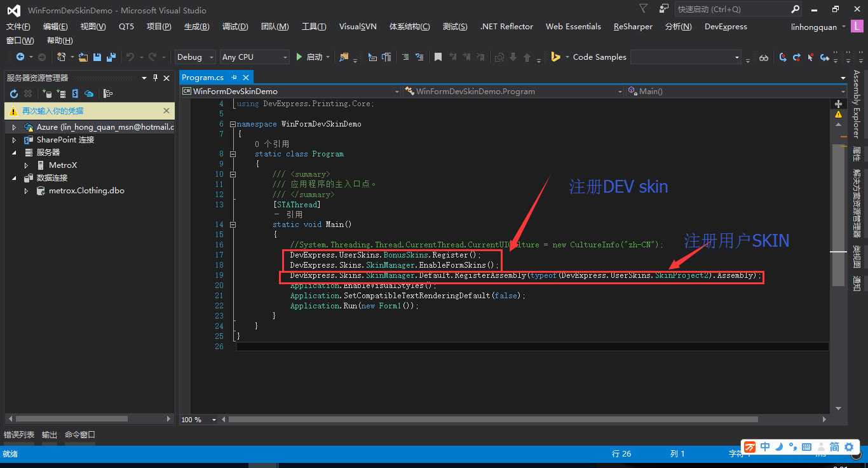This screenshot has width=868, height=468.
Task: Save the current file with disk icon
Action: click(x=97, y=57)
